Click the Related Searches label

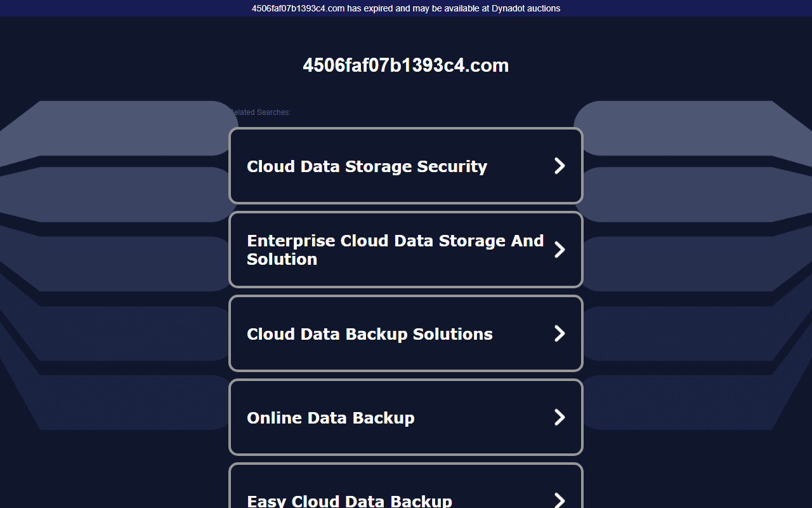(x=259, y=112)
